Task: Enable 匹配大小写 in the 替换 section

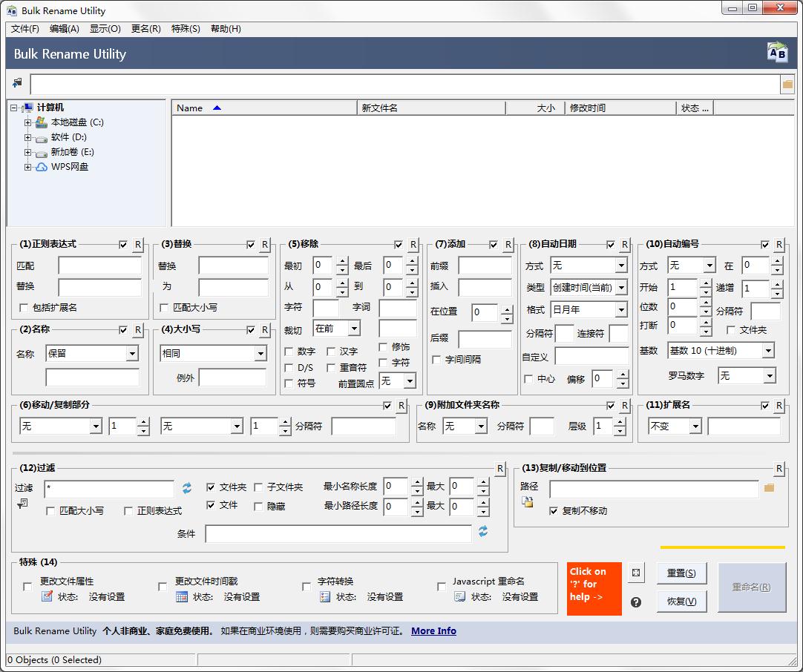Action: pos(165,308)
